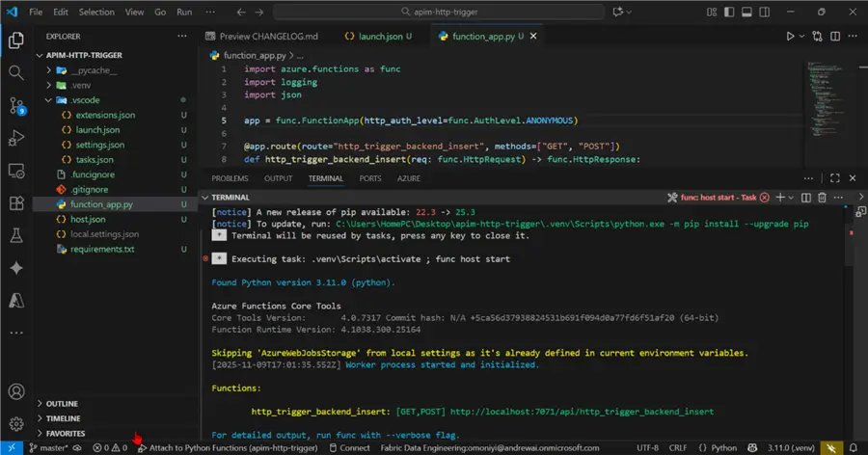Toggle Primary Side Bar visibility

coord(729,12)
